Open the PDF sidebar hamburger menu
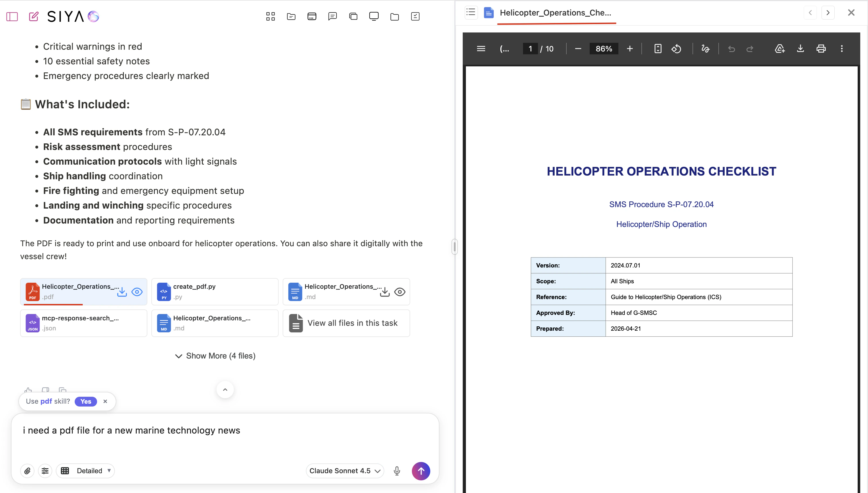The width and height of the screenshot is (868, 493). (x=481, y=49)
